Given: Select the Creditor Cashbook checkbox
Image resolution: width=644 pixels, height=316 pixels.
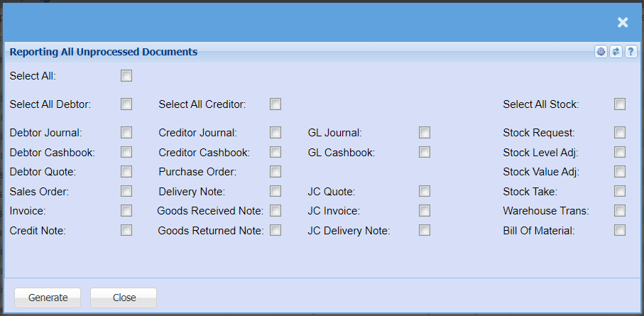Looking at the screenshot, I should (275, 152).
